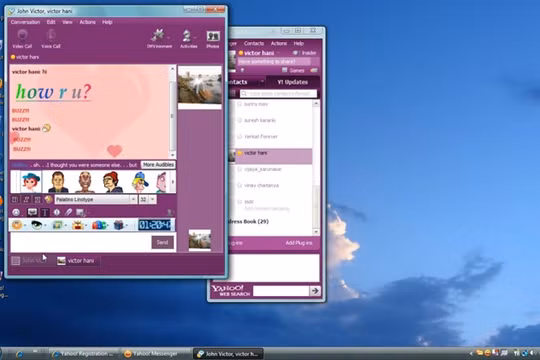Viewport: 540px width, 360px height.
Task: Open the Conversation menu
Action: point(25,22)
